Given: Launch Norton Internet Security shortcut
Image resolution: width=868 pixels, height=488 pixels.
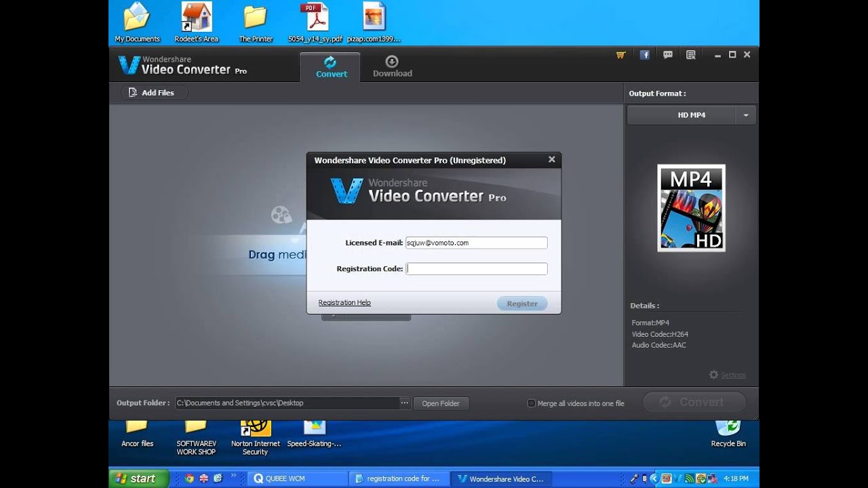Looking at the screenshot, I should pyautogui.click(x=256, y=438).
